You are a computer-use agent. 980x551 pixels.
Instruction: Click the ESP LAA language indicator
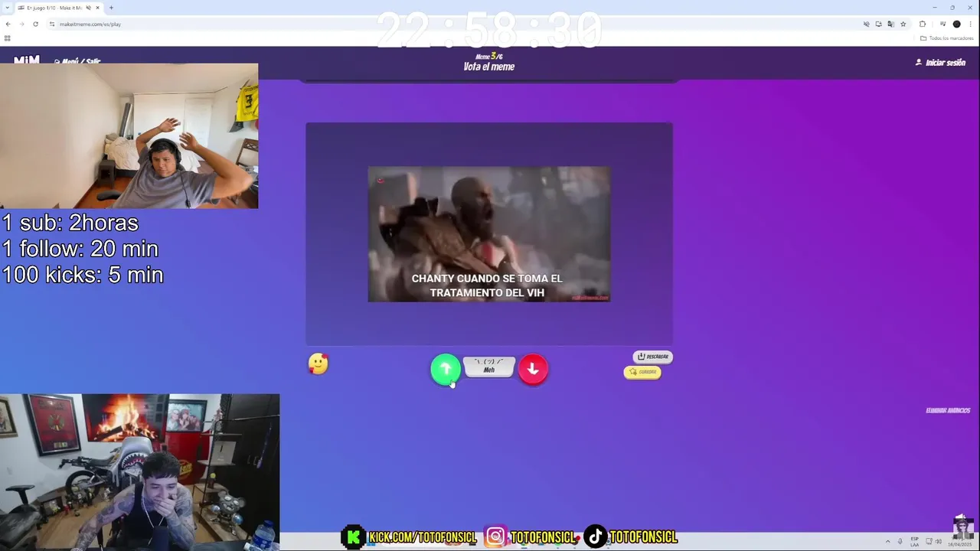click(914, 541)
